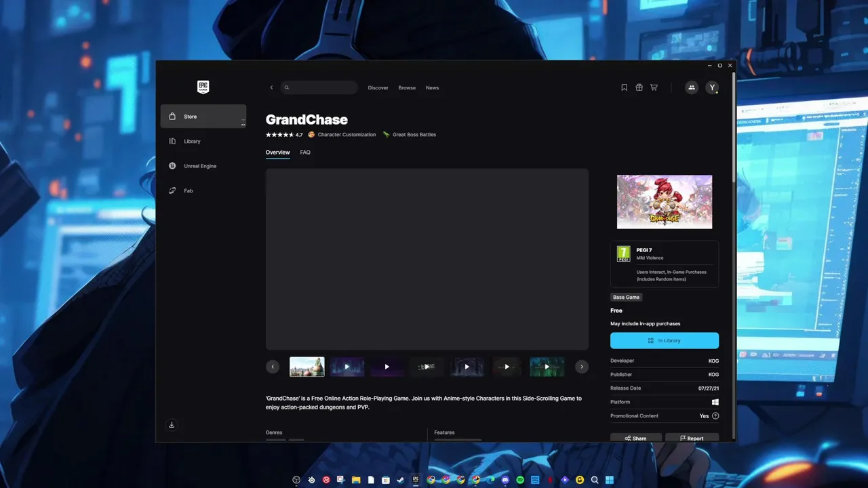Click the store search field

point(319,87)
